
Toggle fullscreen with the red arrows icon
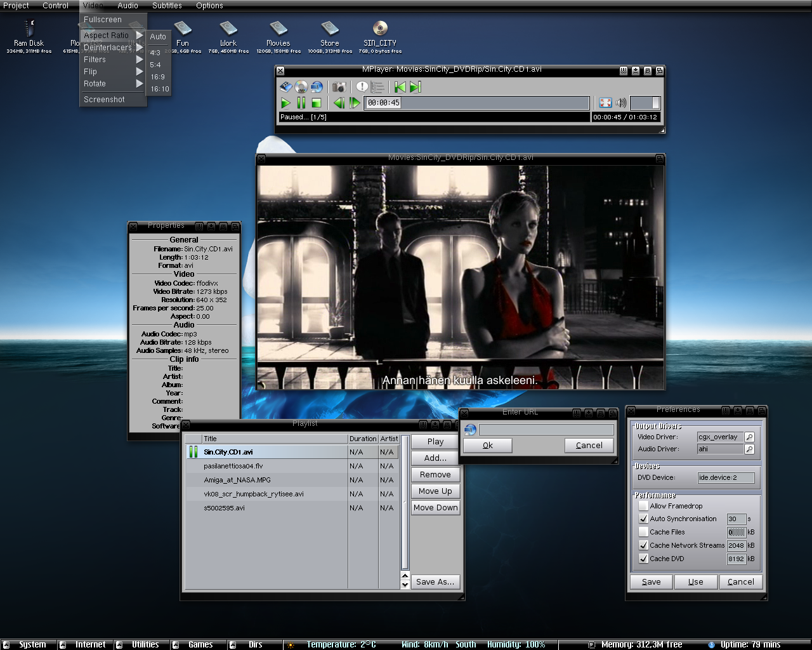(606, 103)
